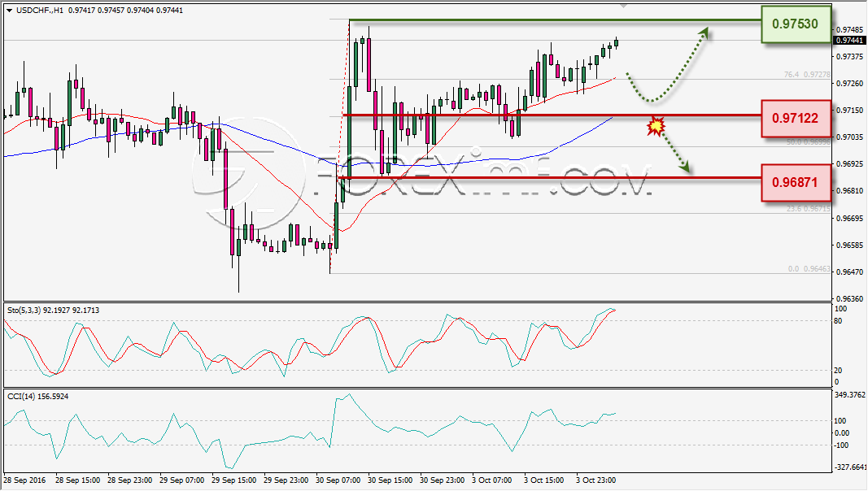
Task: Click the 0.97150 price scale value
Action: coord(849,110)
